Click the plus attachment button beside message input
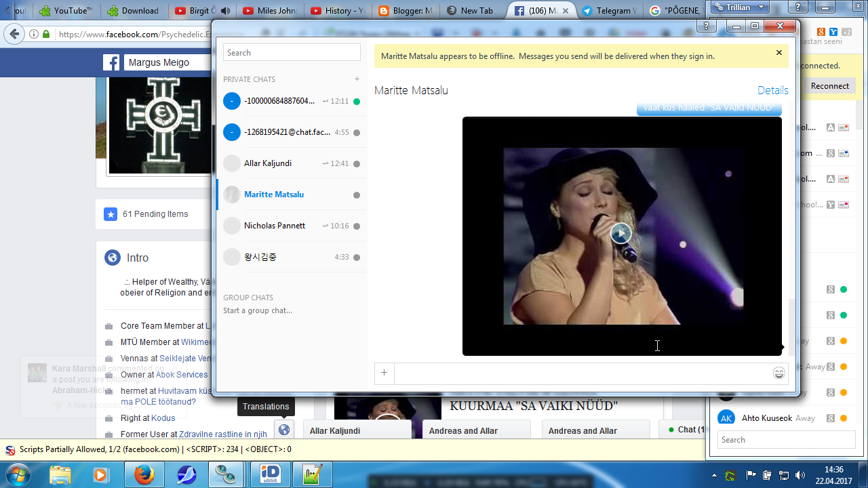868x488 pixels. 384,373
